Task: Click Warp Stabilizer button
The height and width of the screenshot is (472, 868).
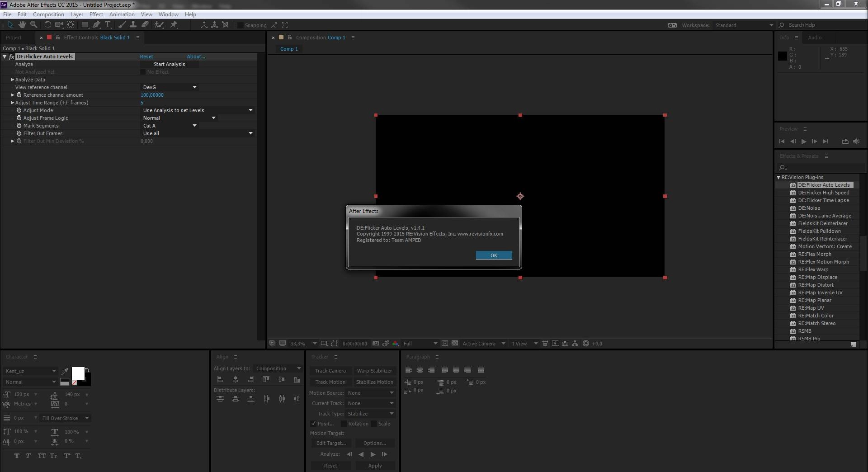Action: [x=374, y=371]
